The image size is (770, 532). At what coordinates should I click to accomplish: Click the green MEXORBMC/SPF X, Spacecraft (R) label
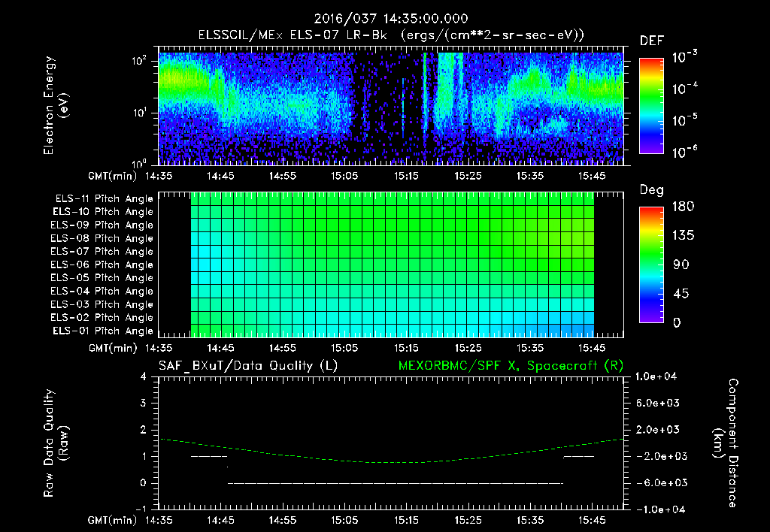(x=511, y=366)
